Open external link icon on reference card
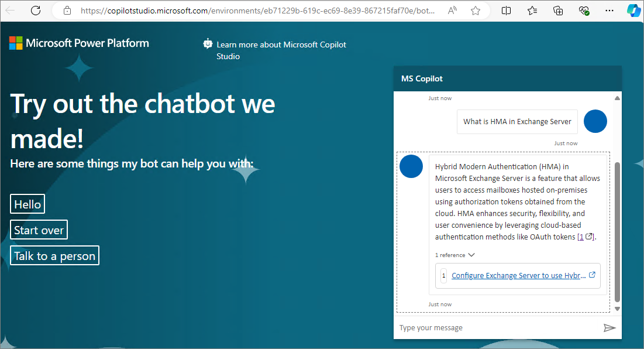The image size is (644, 349). pyautogui.click(x=592, y=275)
